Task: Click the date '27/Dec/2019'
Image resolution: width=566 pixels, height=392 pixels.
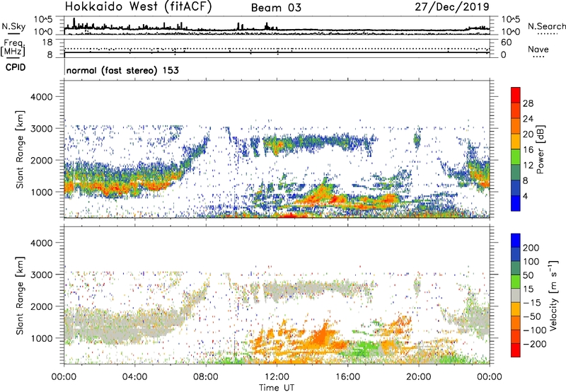Action: [x=452, y=7]
